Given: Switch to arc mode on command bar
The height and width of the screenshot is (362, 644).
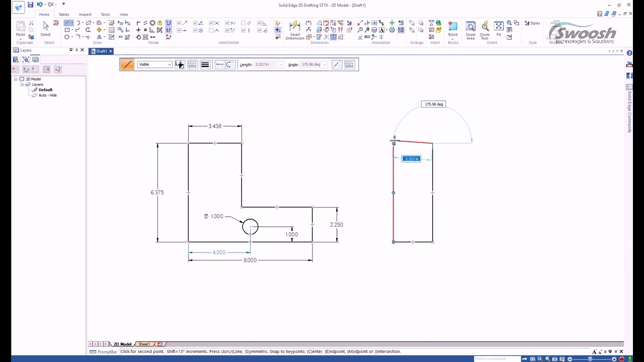Looking at the screenshot, I should [229, 64].
